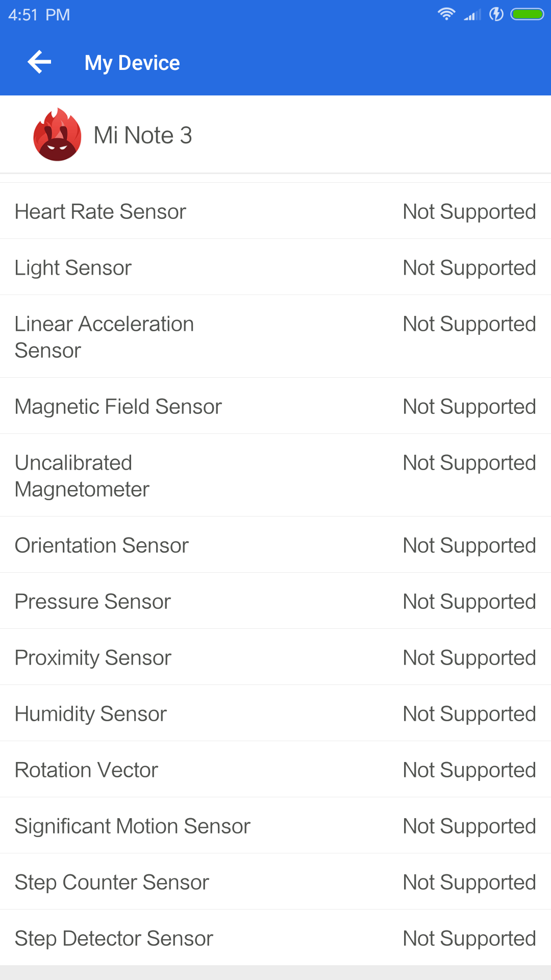Choose the Uncalibrated Magnetometer entry
This screenshot has width=551, height=980.
(275, 476)
